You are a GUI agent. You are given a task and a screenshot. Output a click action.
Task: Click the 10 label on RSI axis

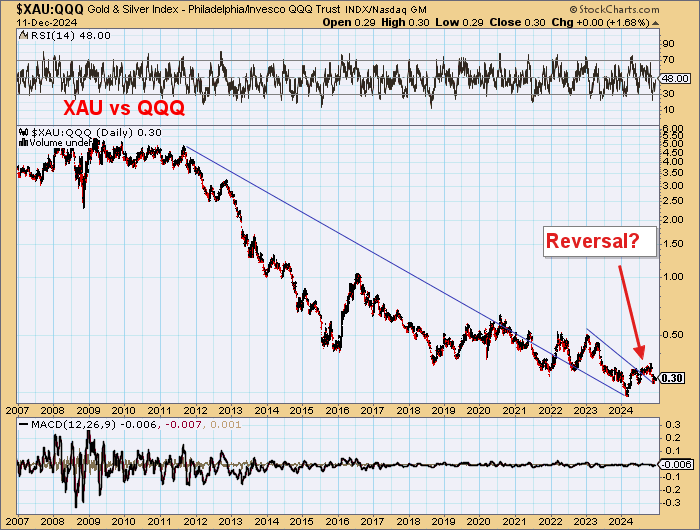[668, 110]
